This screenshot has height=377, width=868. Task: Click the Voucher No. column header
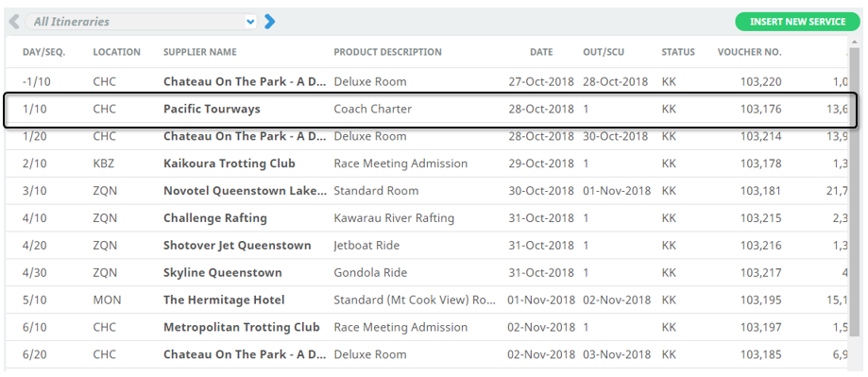click(750, 52)
